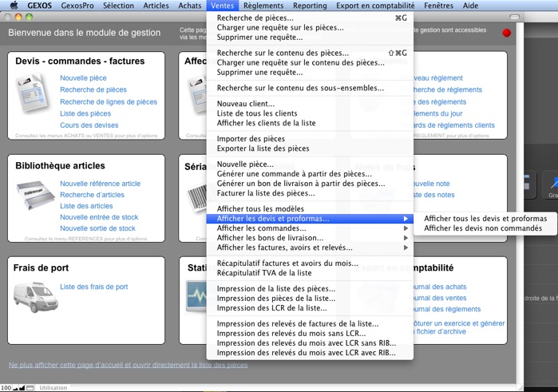
Task: Open the Aide menu
Action: pyautogui.click(x=470, y=6)
